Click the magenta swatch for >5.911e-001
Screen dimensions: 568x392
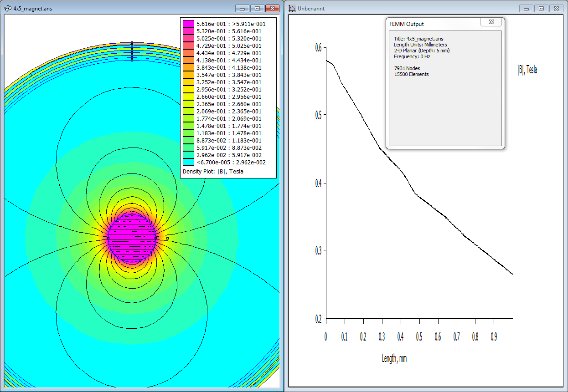(x=188, y=24)
